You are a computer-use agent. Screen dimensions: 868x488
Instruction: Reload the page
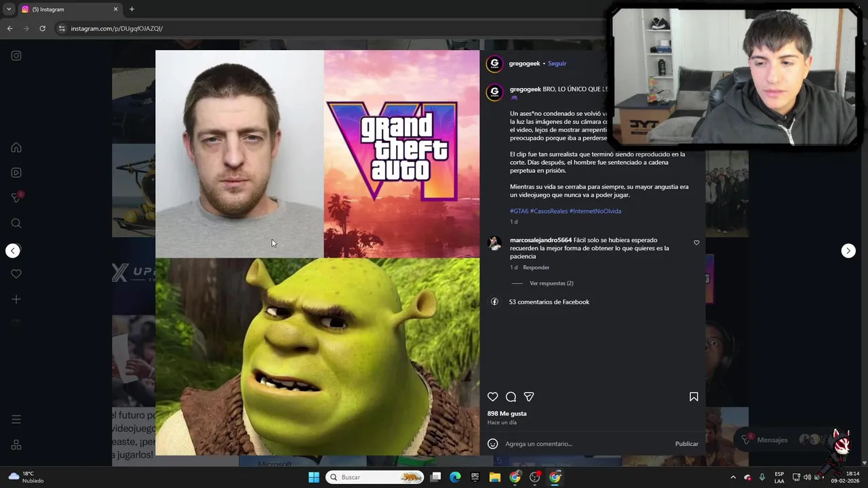pyautogui.click(x=42, y=28)
